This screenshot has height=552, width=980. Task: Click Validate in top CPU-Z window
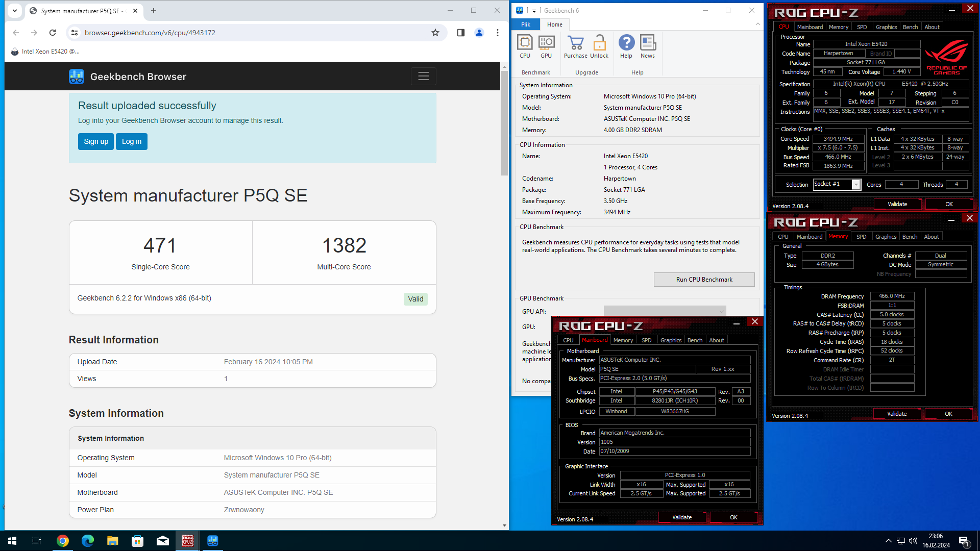[x=897, y=205]
